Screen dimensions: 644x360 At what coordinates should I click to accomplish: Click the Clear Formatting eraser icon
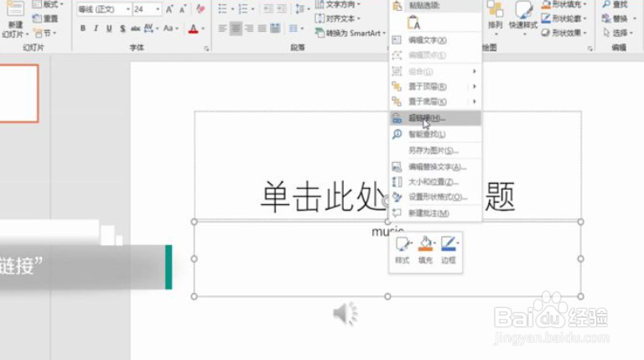coord(200,9)
